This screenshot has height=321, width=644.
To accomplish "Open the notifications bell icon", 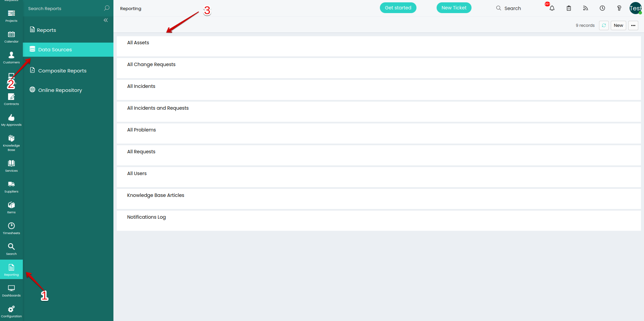I will (552, 8).
